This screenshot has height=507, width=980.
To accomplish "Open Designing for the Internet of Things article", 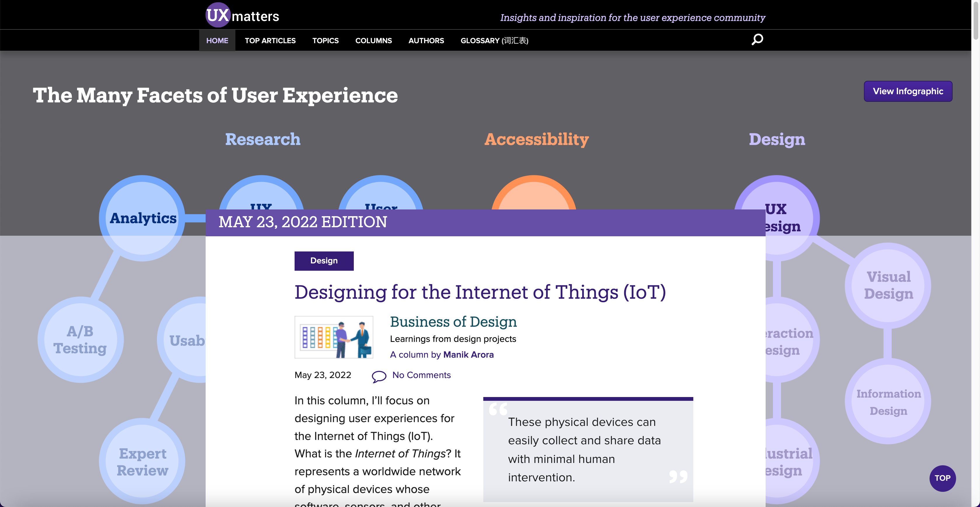I will [480, 292].
